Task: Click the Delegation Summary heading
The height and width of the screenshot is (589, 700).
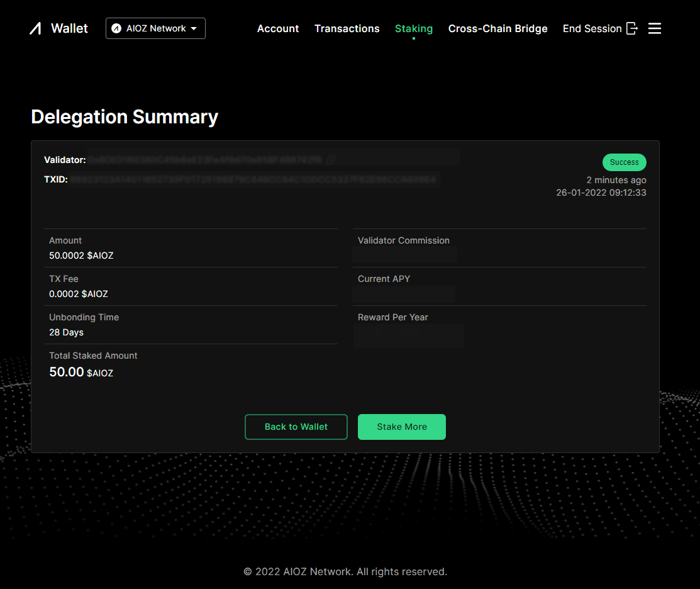Action: [x=125, y=117]
